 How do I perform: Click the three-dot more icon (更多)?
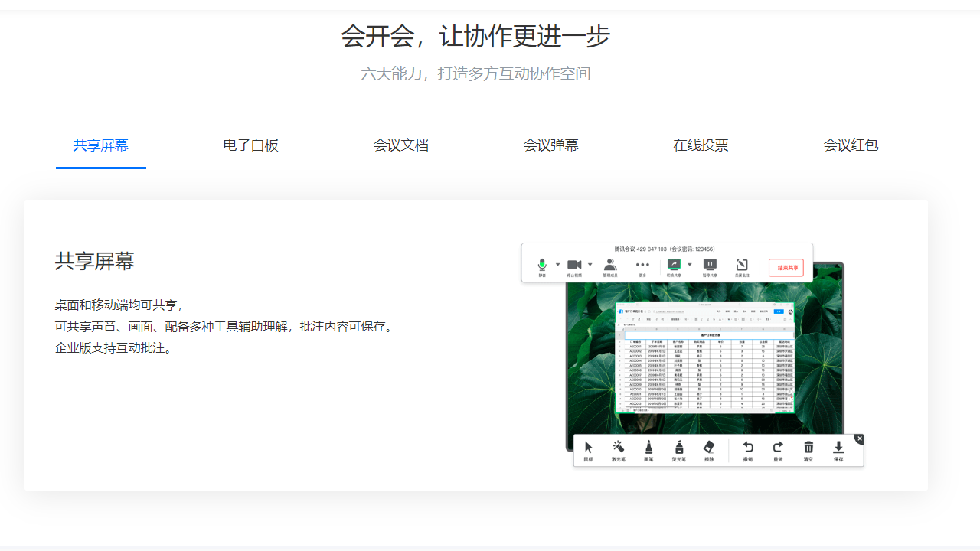point(642,265)
